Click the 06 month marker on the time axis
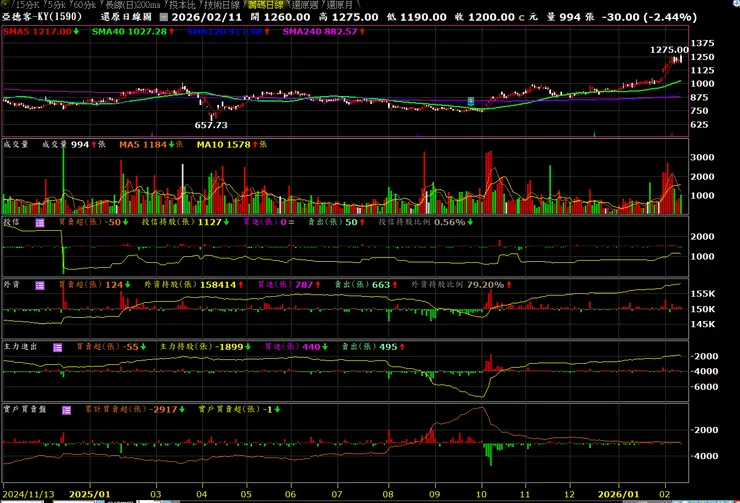The image size is (740, 503). 290,495
